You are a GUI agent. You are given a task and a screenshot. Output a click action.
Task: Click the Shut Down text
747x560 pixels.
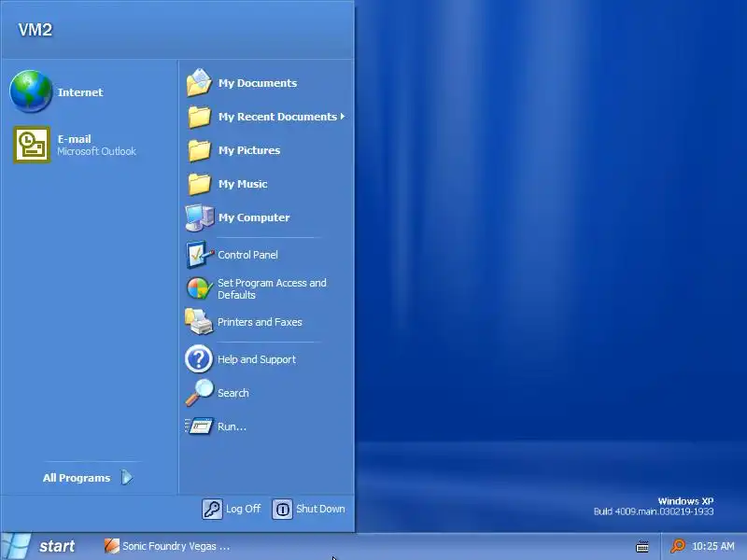click(320, 509)
